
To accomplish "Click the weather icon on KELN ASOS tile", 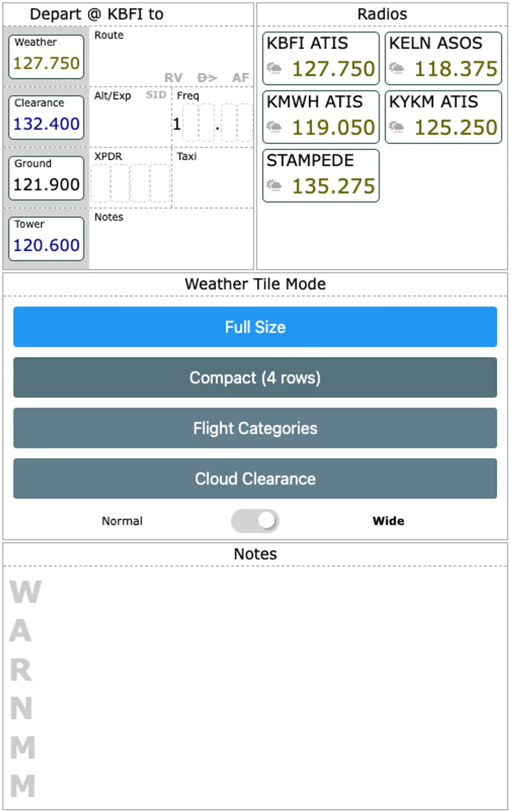I will 396,68.
